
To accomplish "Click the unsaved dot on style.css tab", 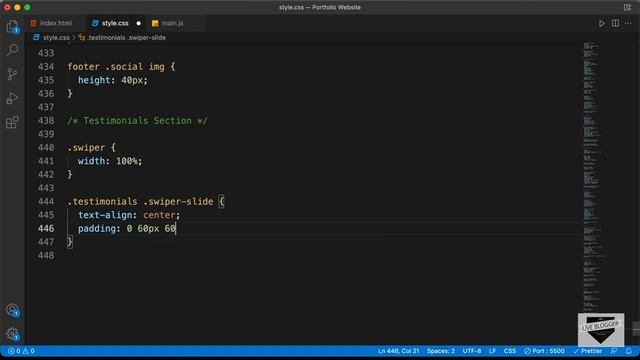I will click(x=138, y=23).
